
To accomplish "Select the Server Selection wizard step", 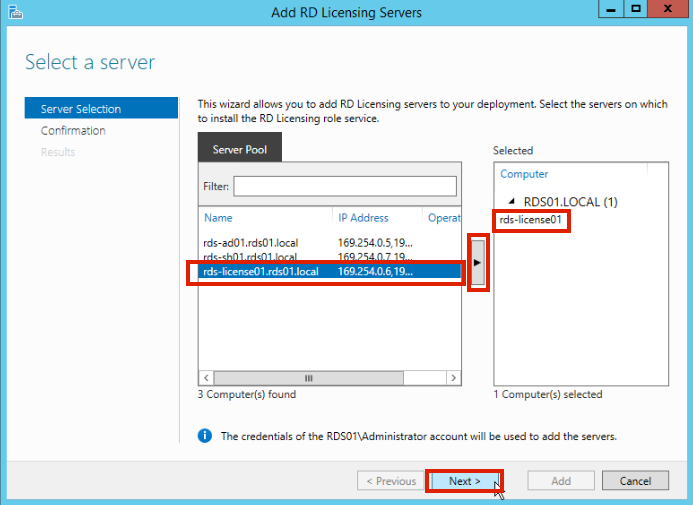I will (x=81, y=109).
